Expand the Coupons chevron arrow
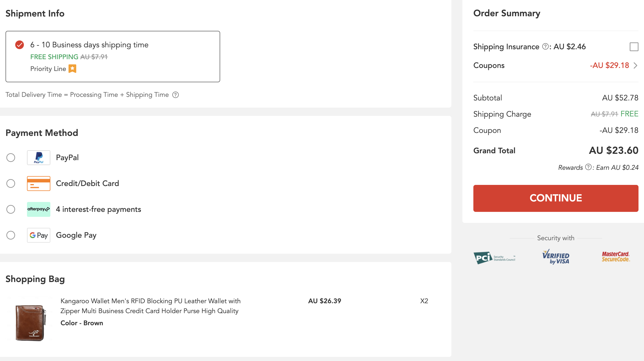 (635, 65)
